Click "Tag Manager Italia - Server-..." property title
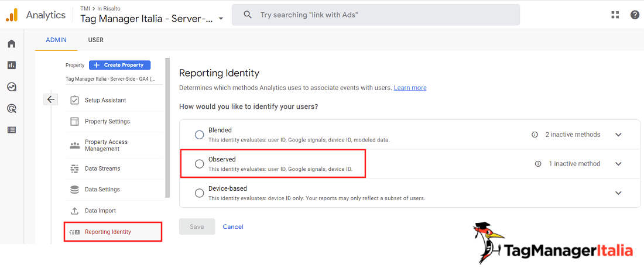This screenshot has height=275, width=644. (x=146, y=19)
